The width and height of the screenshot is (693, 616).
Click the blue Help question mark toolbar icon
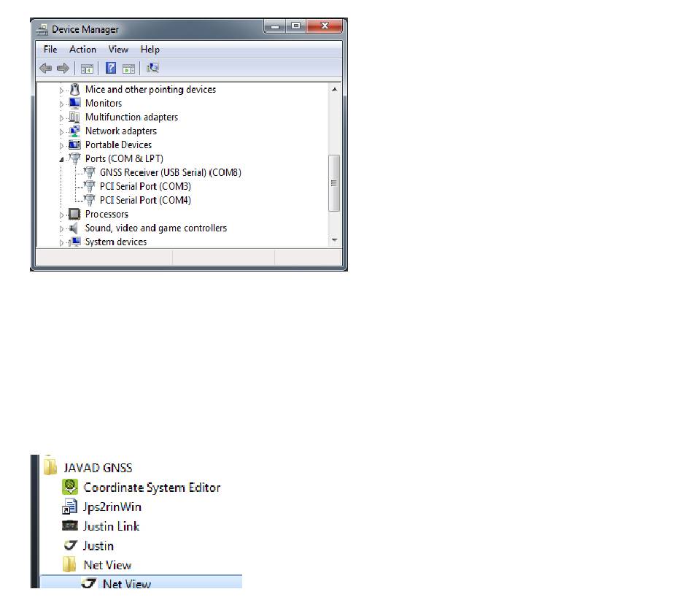point(111,68)
